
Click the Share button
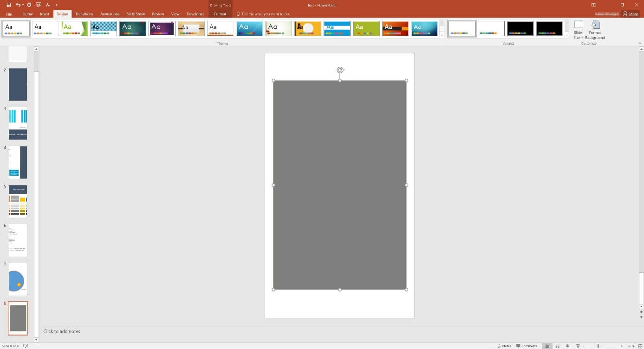(630, 13)
